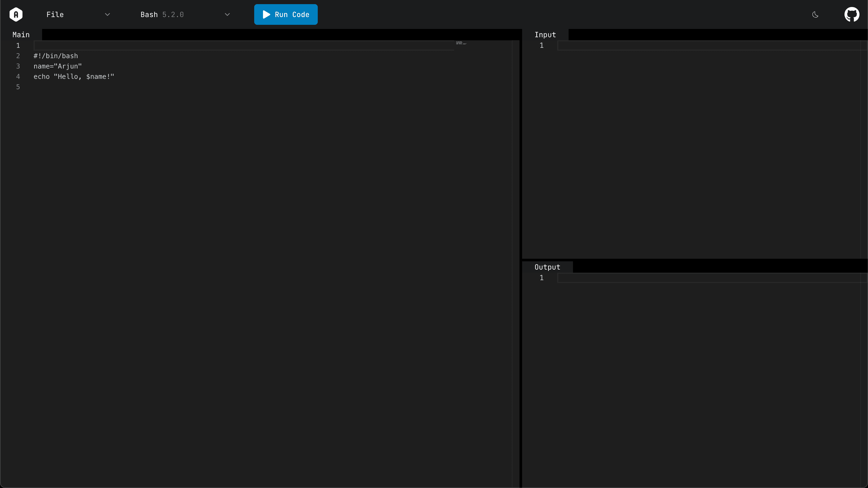Click inside the Input text field
The width and height of the screenshot is (868, 488).
[674, 45]
